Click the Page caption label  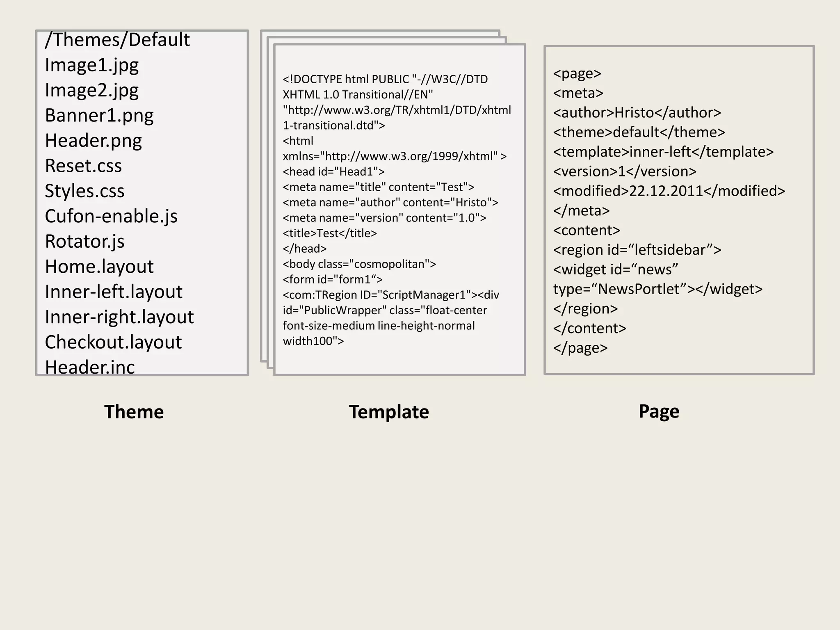[x=658, y=411]
